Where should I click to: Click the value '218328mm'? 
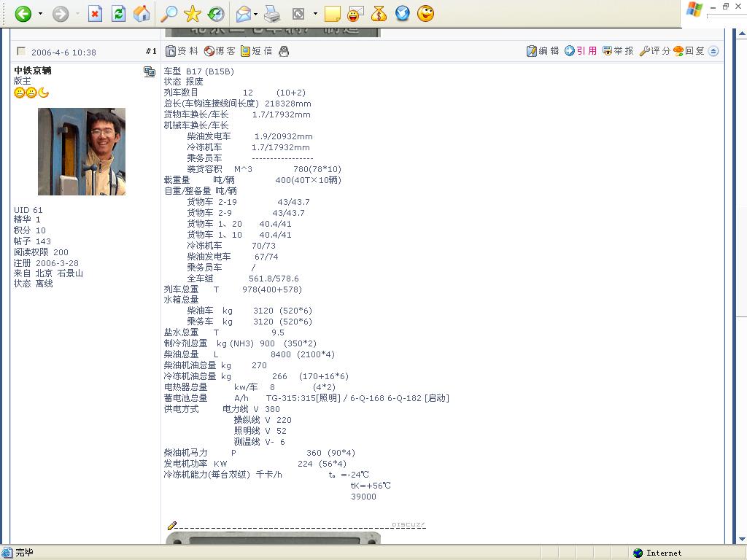[x=287, y=104]
